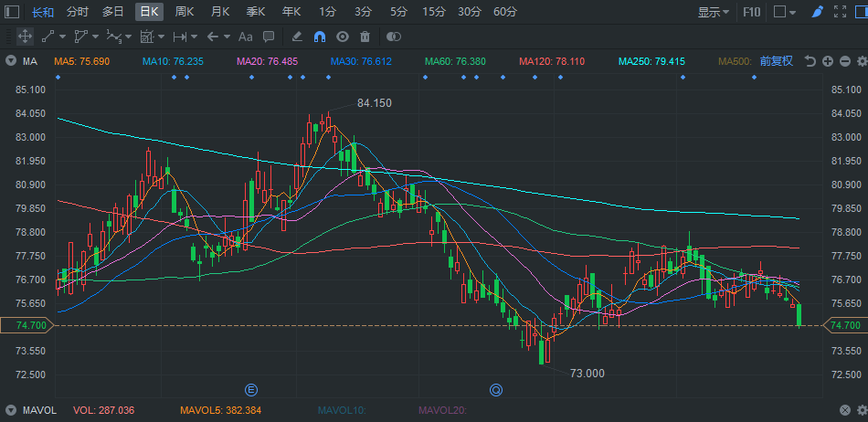
Task: Click the overlapping circles overlay icon
Action: pyautogui.click(x=393, y=37)
